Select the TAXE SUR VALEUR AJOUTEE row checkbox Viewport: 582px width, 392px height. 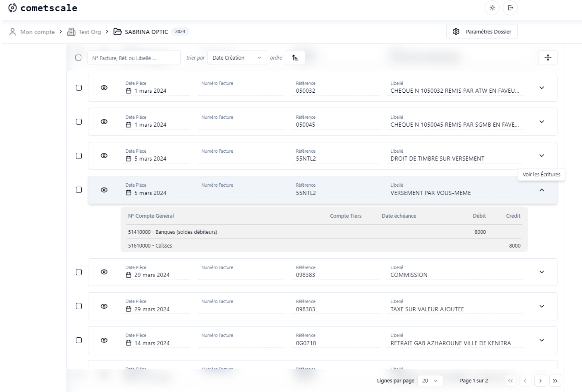79,306
